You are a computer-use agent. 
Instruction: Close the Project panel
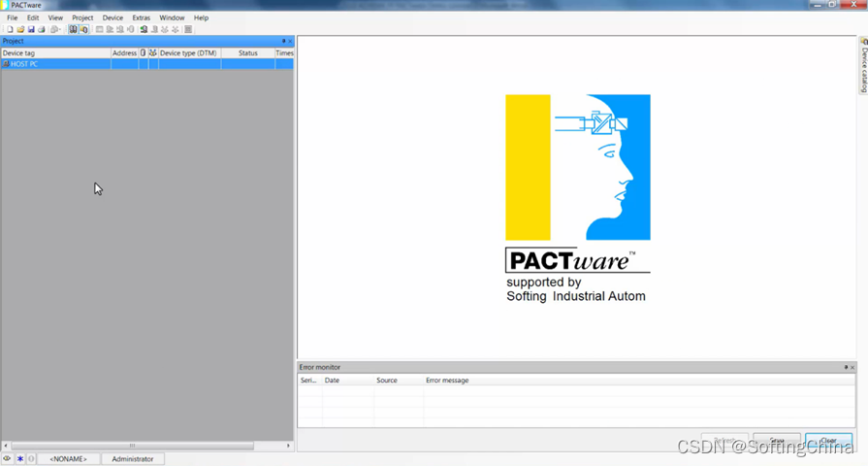tap(290, 41)
